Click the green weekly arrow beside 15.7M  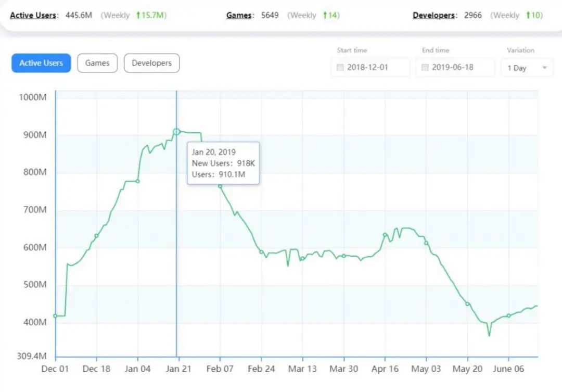138,15
